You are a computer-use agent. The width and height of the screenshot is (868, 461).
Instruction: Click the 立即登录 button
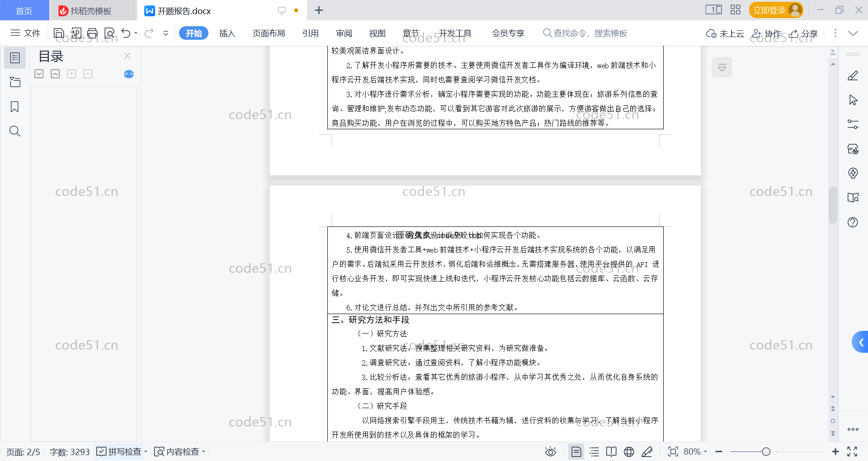[776, 10]
